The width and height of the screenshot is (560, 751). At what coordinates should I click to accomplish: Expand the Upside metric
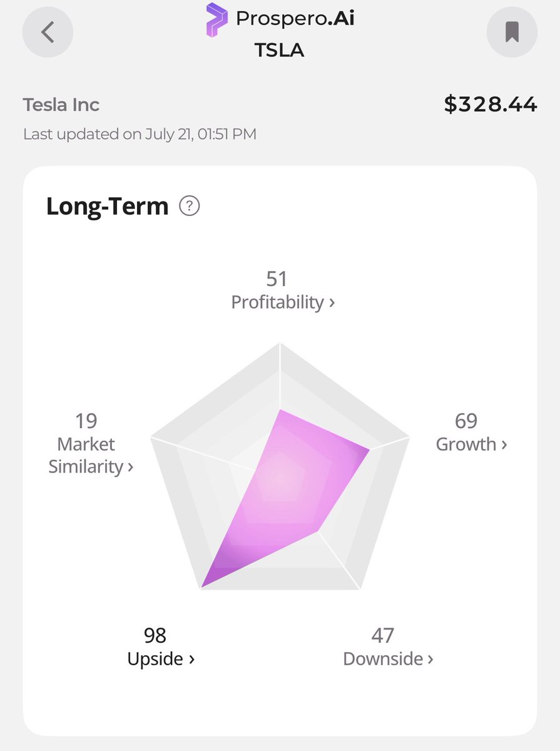click(161, 659)
